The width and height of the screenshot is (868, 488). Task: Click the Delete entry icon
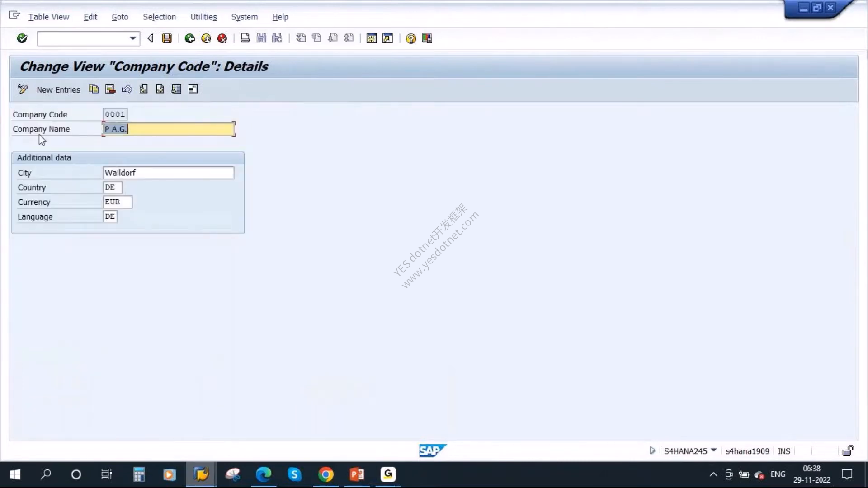coord(110,89)
